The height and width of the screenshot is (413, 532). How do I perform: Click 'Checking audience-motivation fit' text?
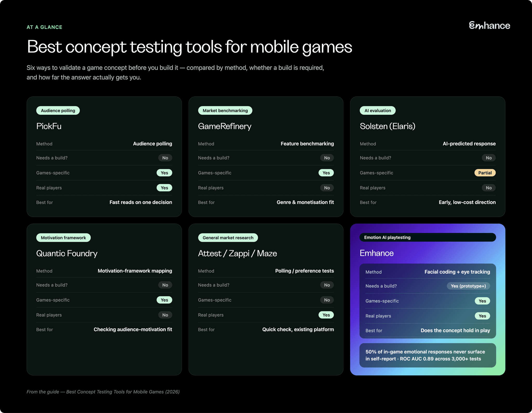[133, 330]
